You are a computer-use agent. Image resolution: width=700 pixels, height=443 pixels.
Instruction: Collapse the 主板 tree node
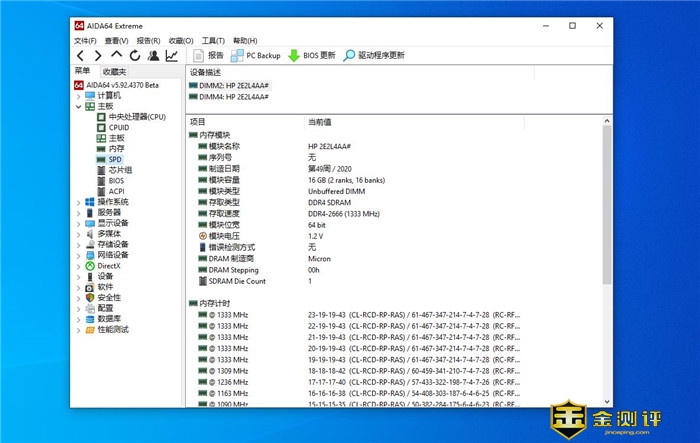[78, 106]
